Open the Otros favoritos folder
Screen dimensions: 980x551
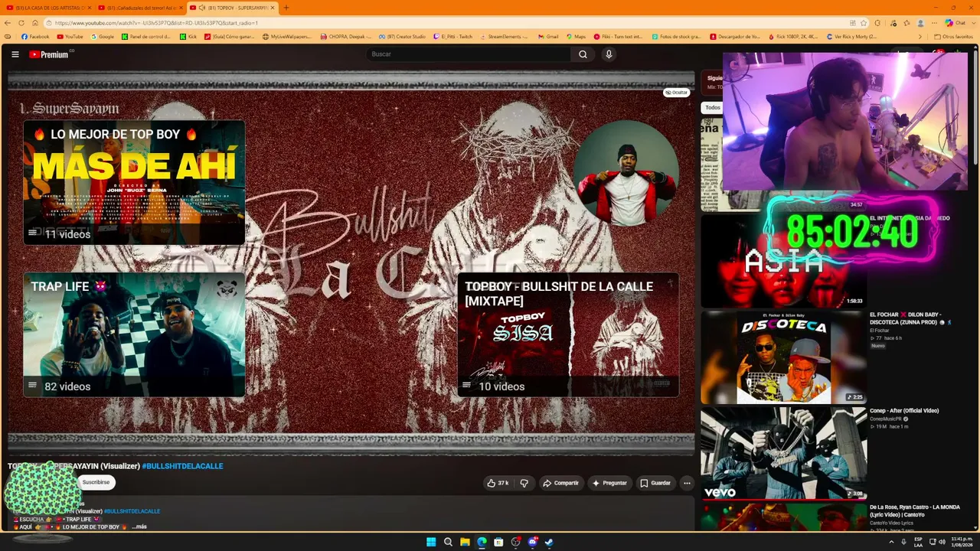(x=953, y=37)
